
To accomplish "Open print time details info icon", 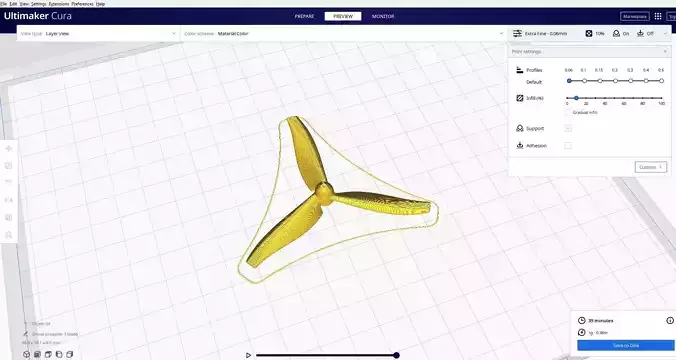I will pos(670,320).
